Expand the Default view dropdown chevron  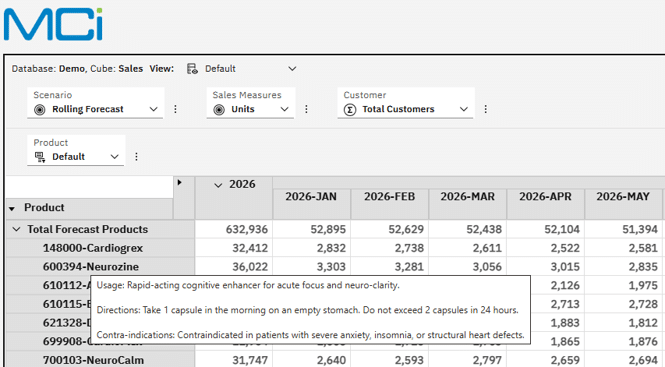[292, 69]
